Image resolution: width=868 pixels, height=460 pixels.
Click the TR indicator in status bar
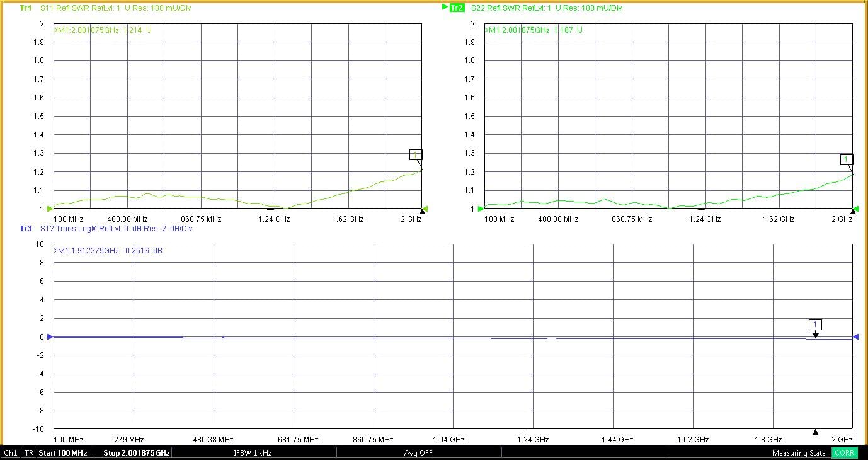coord(29,453)
